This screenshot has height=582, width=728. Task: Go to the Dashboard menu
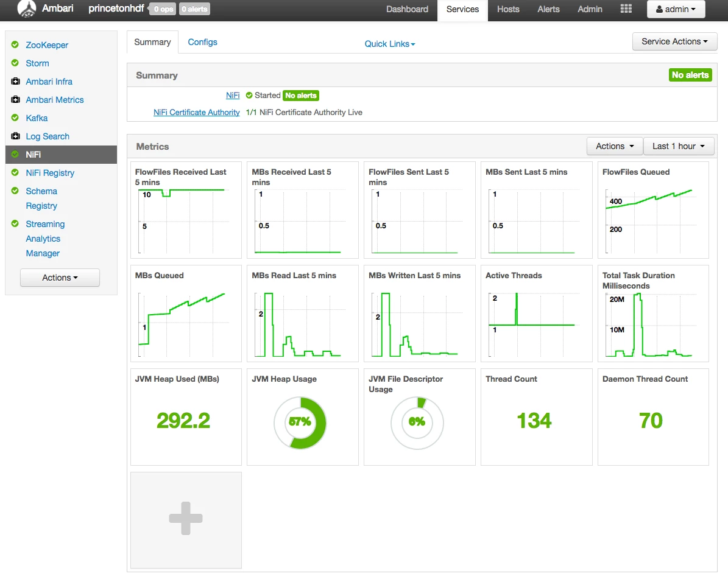[407, 9]
